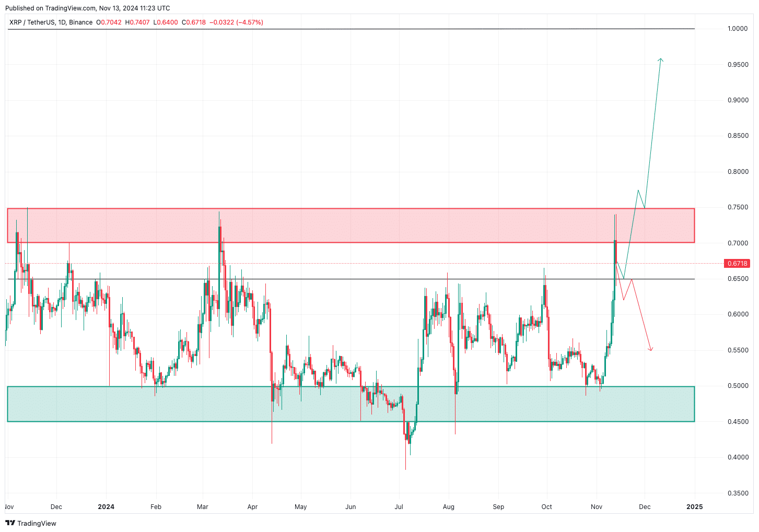This screenshot has width=759, height=532.
Task: Click the Jul time axis label
Action: click(399, 507)
